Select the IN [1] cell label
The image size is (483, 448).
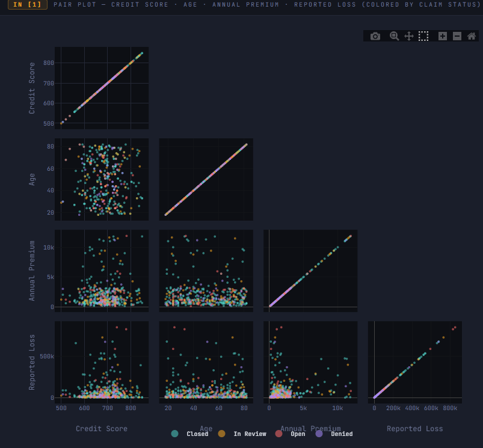tap(28, 5)
